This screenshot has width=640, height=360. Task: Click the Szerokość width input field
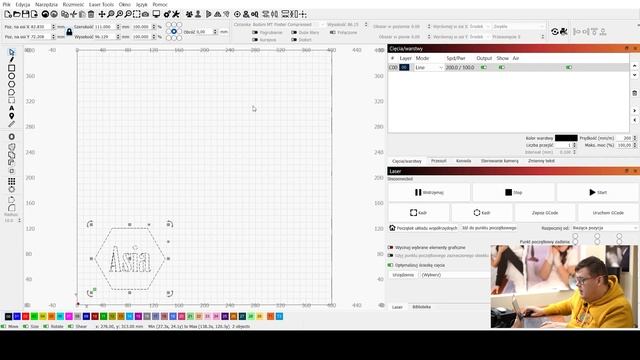point(105,27)
